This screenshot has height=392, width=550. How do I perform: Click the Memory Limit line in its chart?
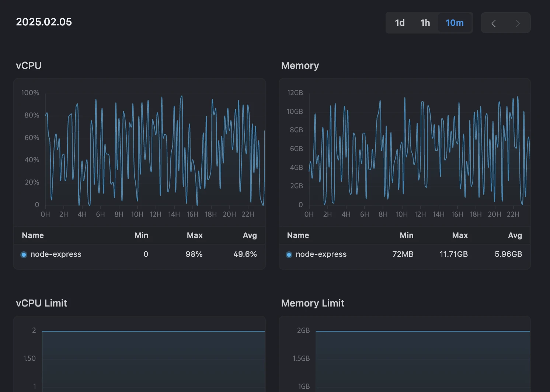point(424,331)
